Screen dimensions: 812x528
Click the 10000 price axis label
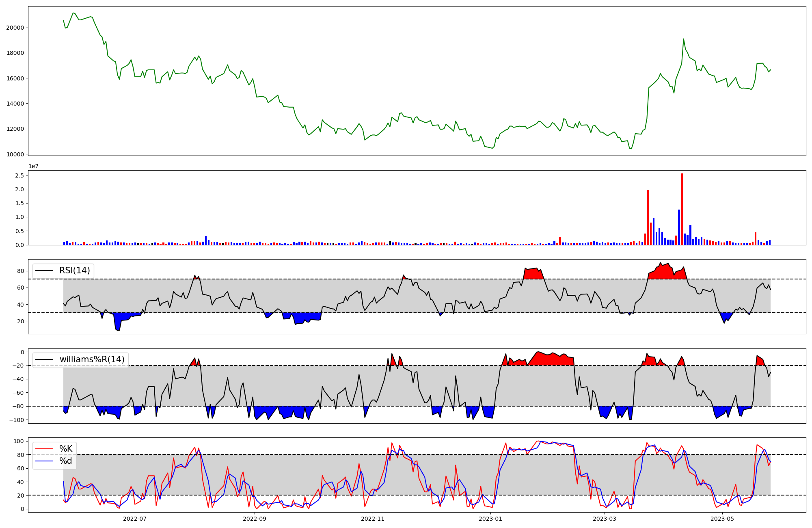[15, 154]
